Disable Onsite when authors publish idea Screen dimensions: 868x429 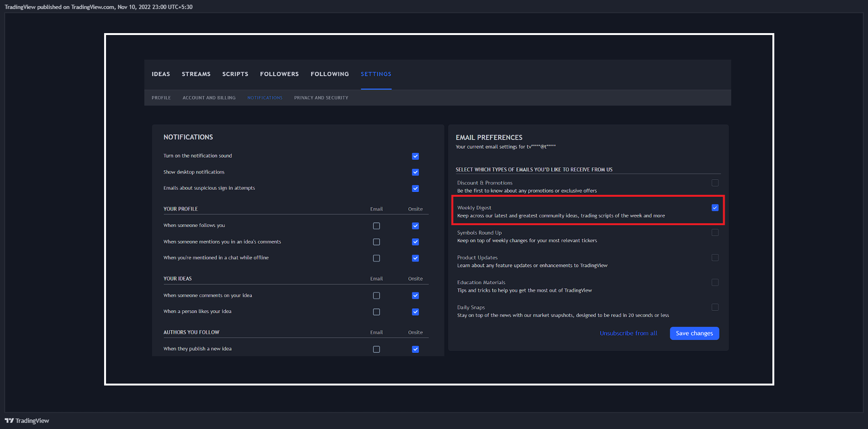point(415,349)
